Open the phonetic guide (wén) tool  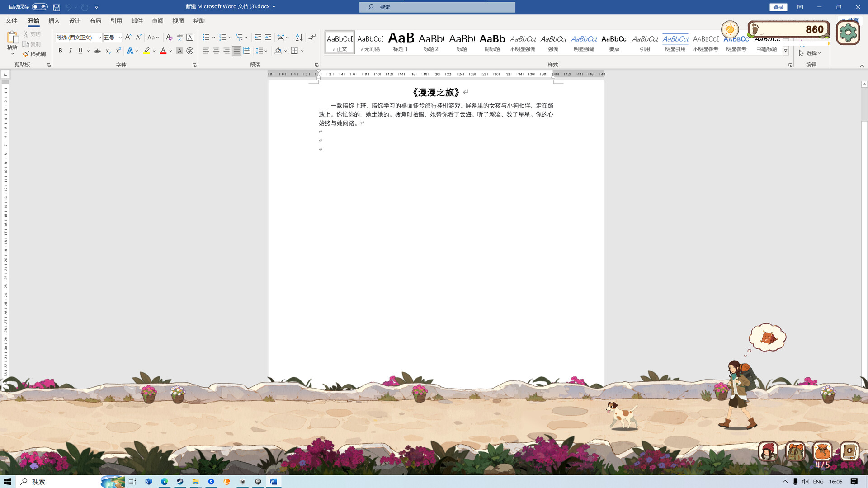pos(179,38)
